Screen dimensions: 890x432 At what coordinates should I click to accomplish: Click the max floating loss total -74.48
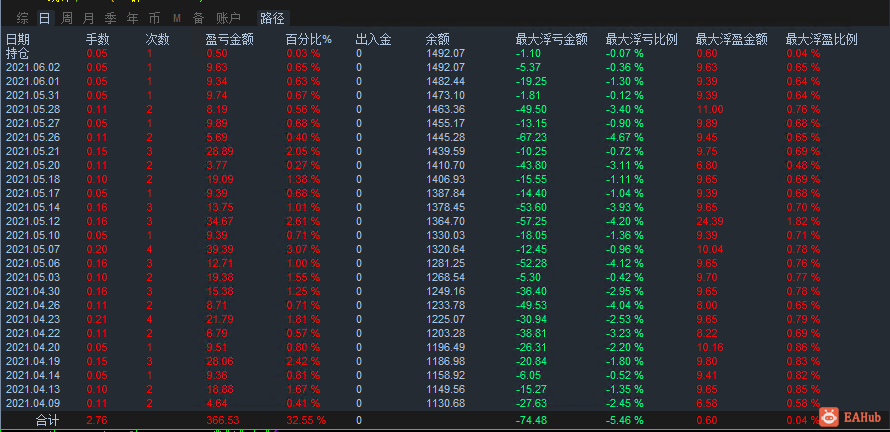pos(531,421)
